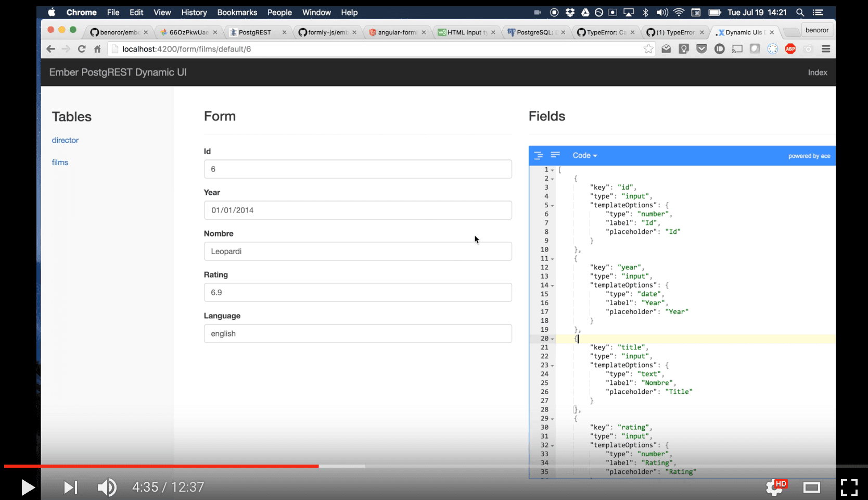Click the Rating input field
Viewport: 868px width, 500px height.
tap(358, 292)
